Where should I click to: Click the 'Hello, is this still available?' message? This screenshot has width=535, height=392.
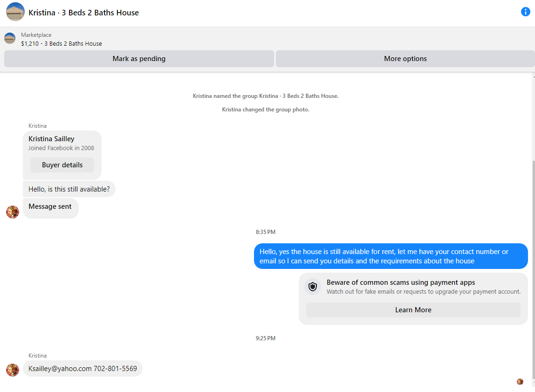[69, 189]
